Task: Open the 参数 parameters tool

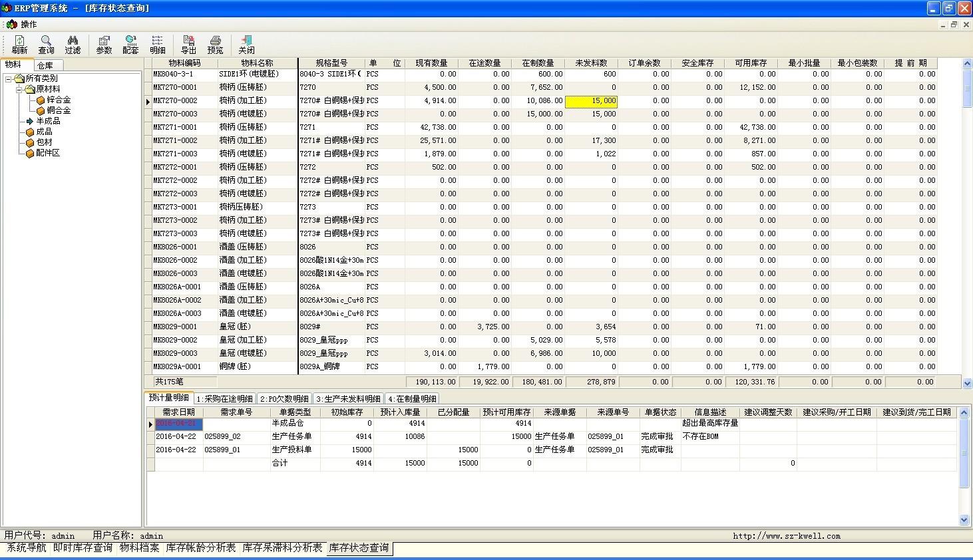Action: (104, 45)
